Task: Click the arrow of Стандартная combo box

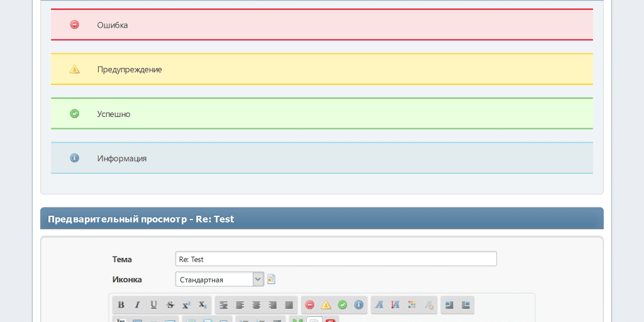Action: pyautogui.click(x=258, y=279)
